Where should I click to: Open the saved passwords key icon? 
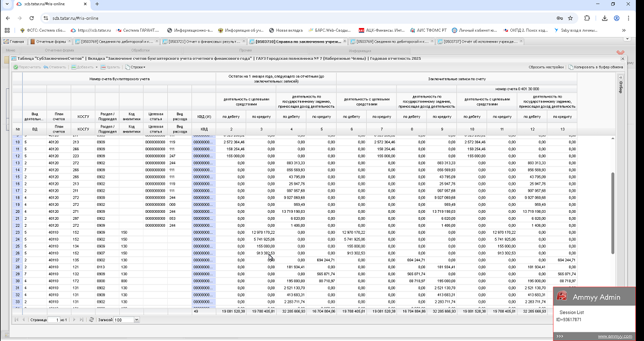559,18
